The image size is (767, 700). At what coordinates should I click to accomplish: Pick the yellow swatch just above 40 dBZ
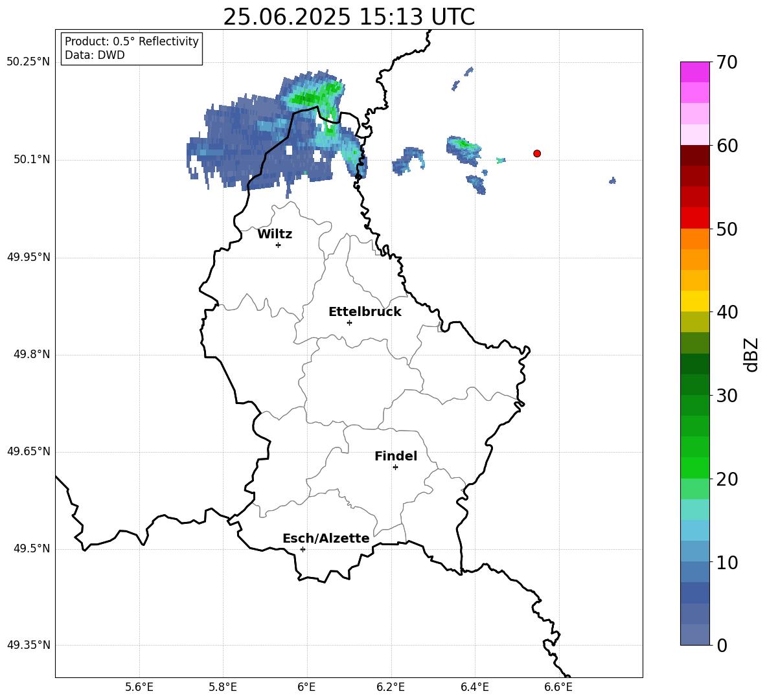coord(694,301)
